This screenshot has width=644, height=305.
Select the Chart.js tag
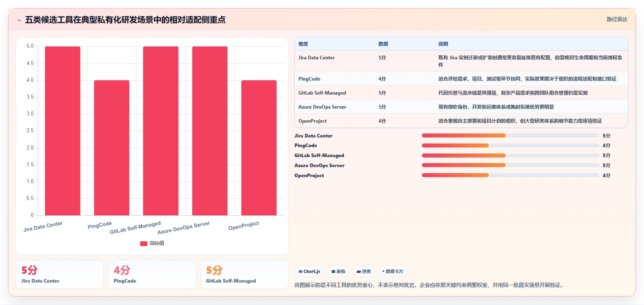[x=309, y=271]
